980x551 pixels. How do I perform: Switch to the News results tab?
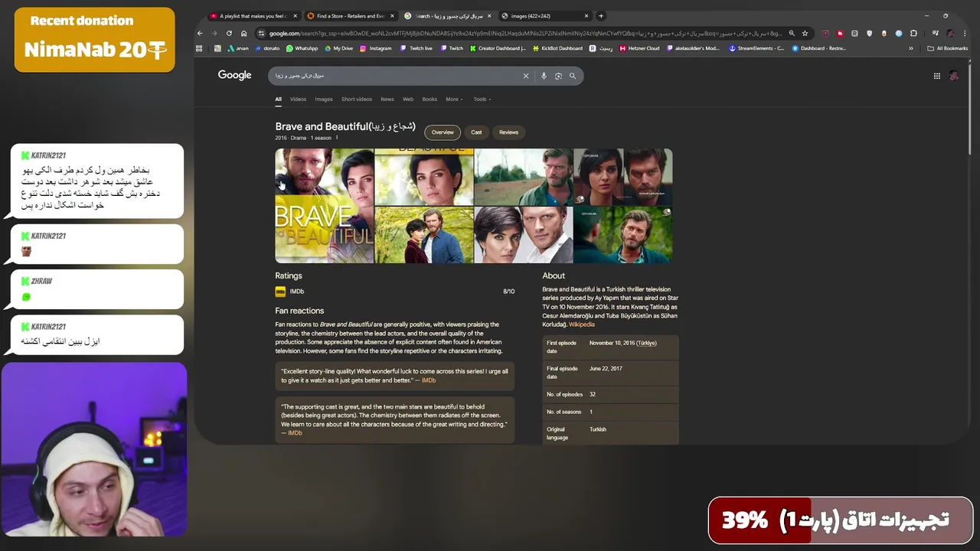[x=387, y=99]
